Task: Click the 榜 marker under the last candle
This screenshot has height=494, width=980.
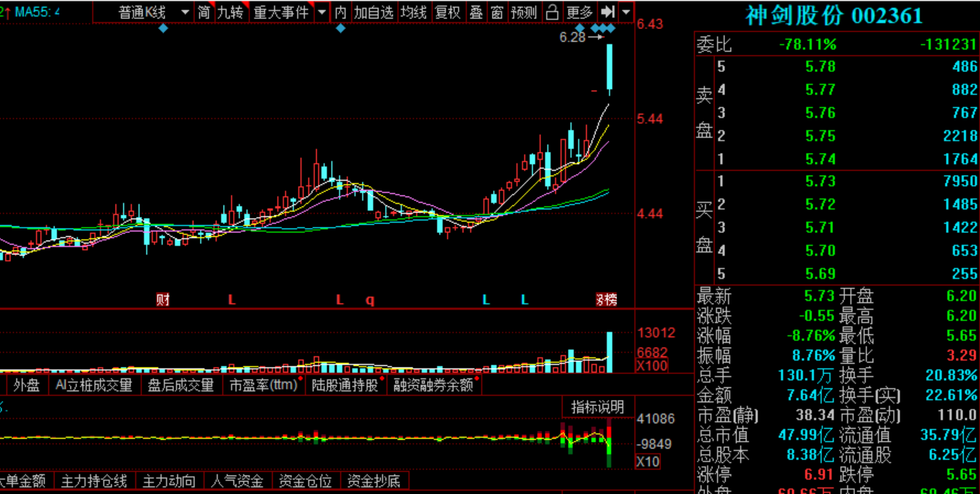Action: [611, 299]
